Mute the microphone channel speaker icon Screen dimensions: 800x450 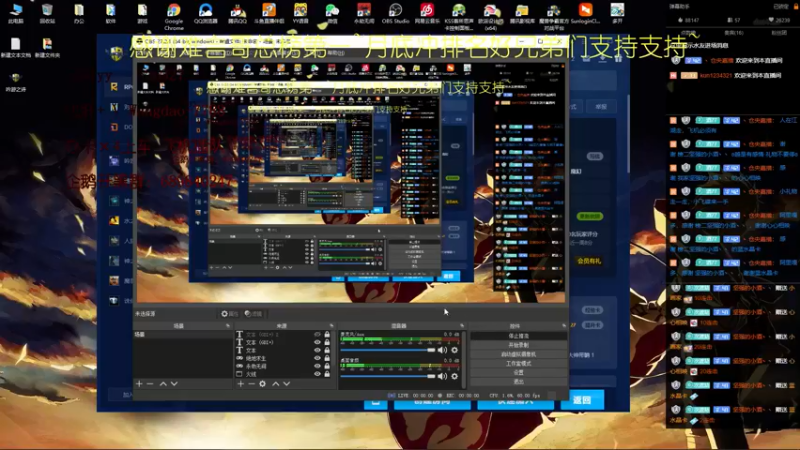[442, 350]
